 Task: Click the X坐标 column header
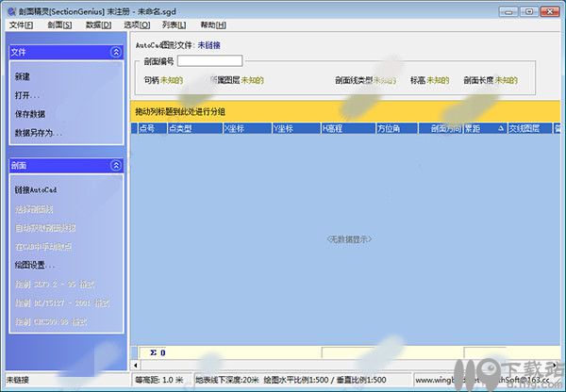point(247,128)
